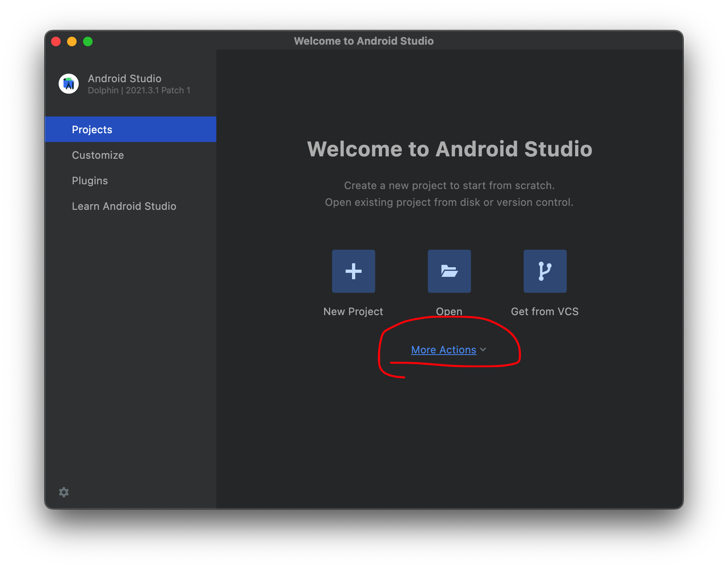The width and height of the screenshot is (728, 568).
Task: Go to Learn Android Studio
Action: click(131, 206)
